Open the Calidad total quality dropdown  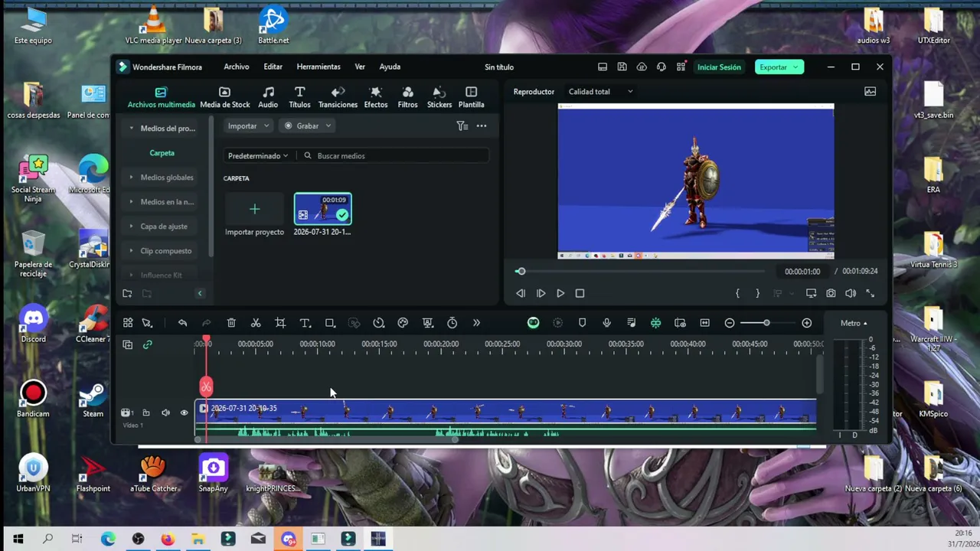tap(601, 92)
